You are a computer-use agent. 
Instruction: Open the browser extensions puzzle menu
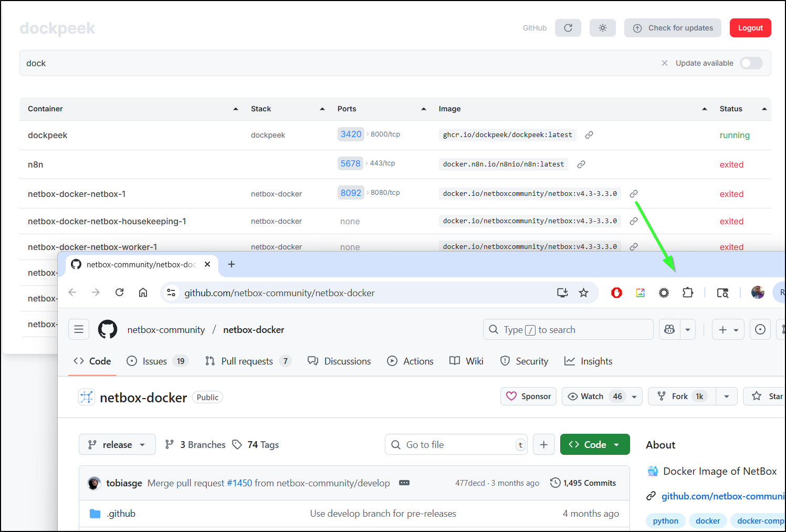pyautogui.click(x=688, y=293)
